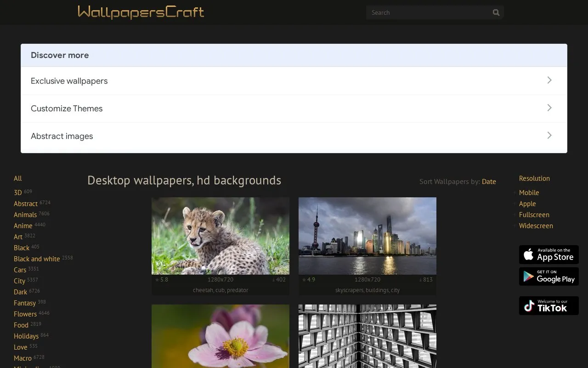Open the WallpapersCraft logo homepage

141,12
